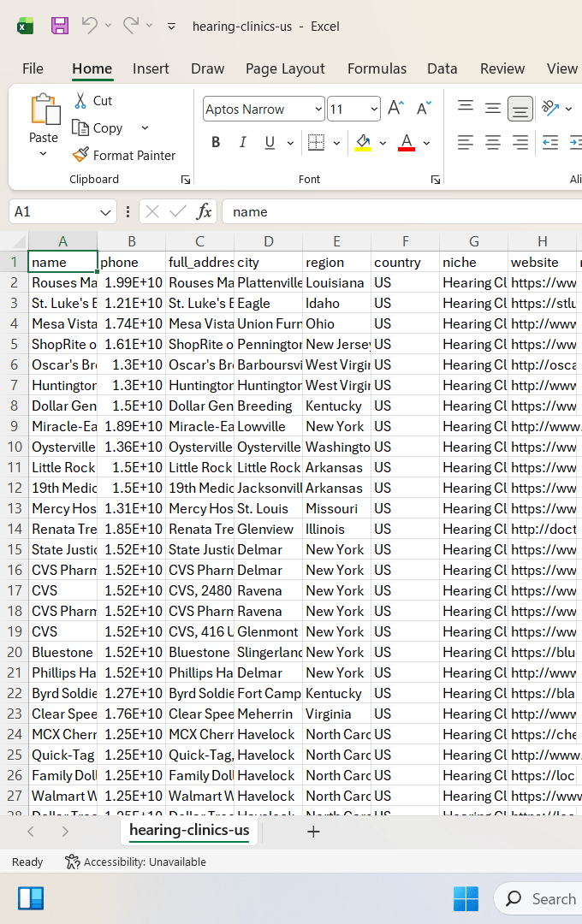Open the File tab
This screenshot has width=582, height=924.
tap(33, 69)
